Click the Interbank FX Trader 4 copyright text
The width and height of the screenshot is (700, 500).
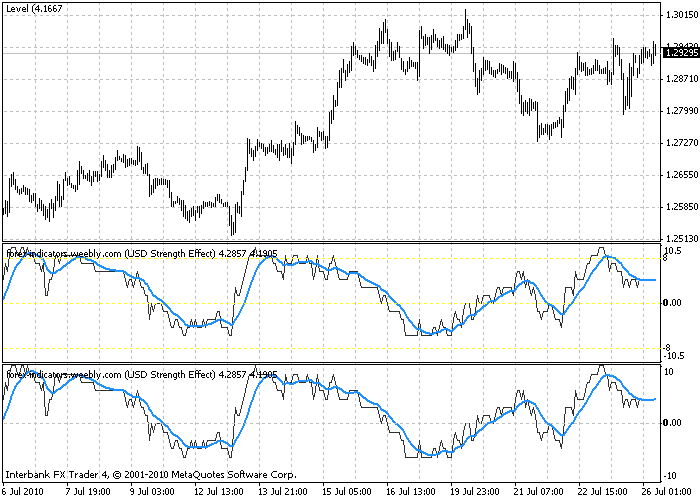click(151, 475)
